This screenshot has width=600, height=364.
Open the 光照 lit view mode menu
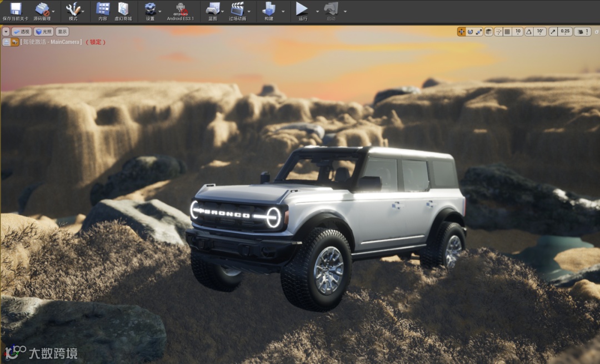pyautogui.click(x=44, y=32)
